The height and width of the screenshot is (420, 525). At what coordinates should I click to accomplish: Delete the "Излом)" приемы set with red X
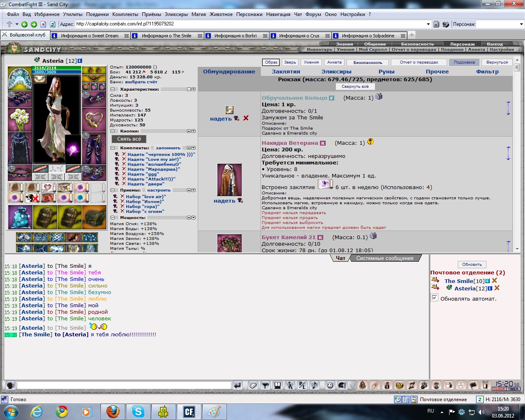click(122, 201)
